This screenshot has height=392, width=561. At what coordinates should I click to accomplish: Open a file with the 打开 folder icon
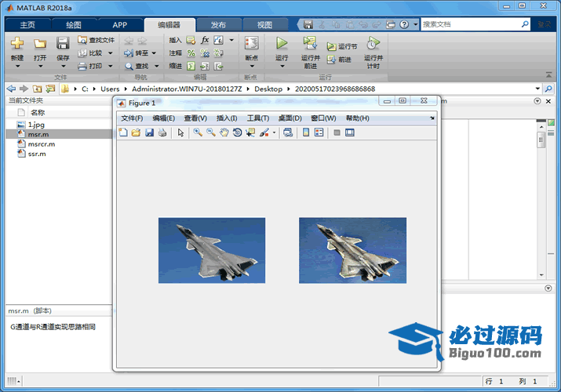click(x=40, y=44)
